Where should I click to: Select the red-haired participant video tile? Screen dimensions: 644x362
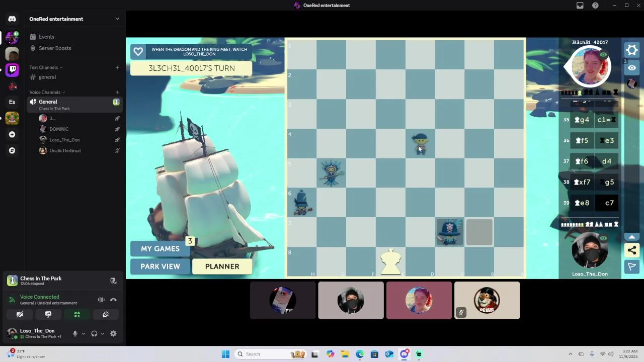click(x=419, y=301)
